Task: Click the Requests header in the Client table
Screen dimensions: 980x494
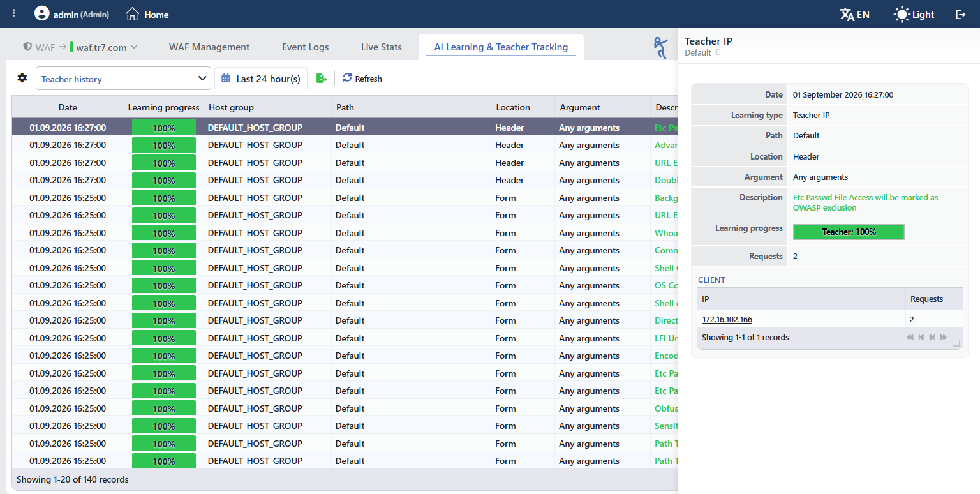Action: pos(934,299)
